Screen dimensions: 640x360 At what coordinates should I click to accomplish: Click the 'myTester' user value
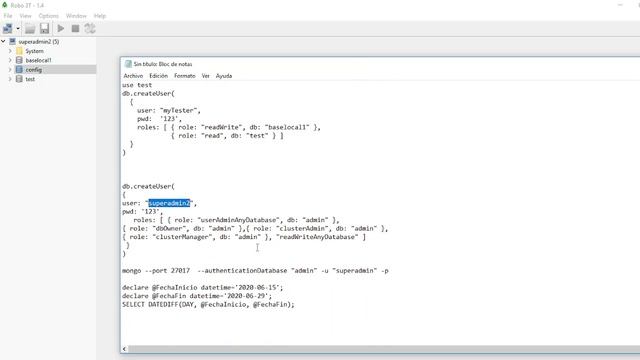point(180,110)
